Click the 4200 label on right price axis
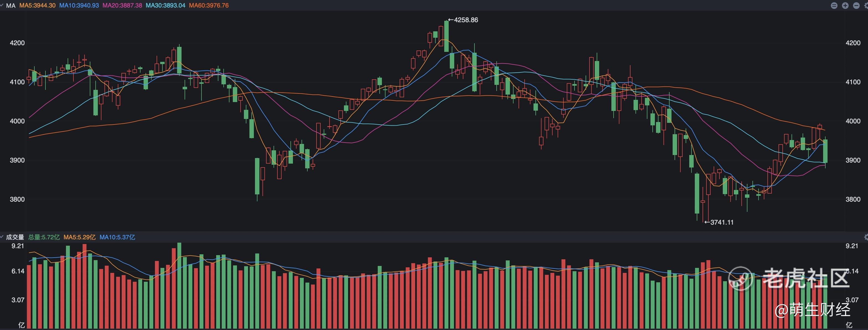 [x=853, y=43]
